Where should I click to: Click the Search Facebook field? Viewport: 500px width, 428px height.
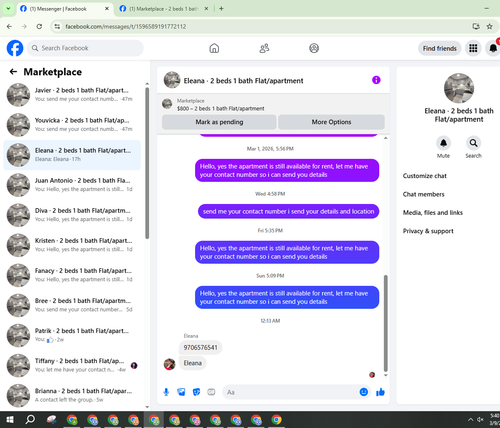pyautogui.click(x=85, y=48)
